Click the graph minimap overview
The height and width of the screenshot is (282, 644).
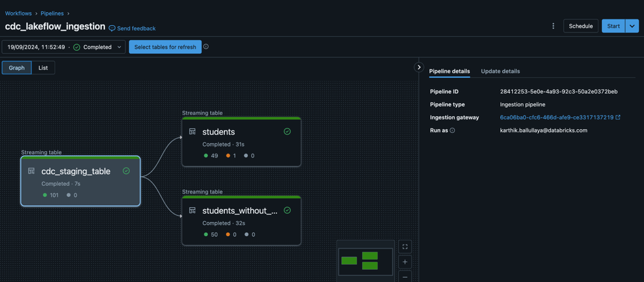pos(365,261)
